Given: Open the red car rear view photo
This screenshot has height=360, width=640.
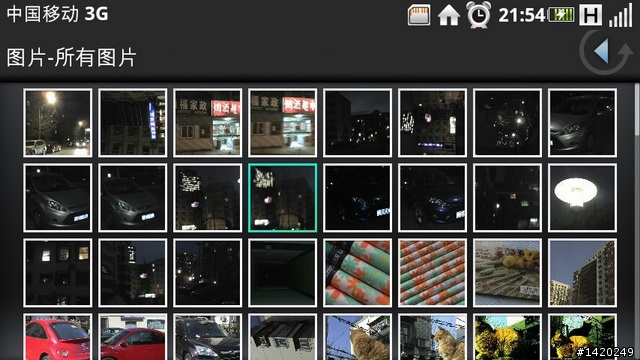Looking at the screenshot, I should pos(58,337).
